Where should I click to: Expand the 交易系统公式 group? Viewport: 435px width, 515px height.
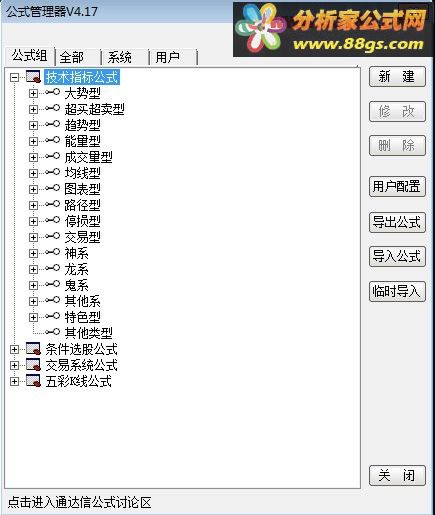(14, 366)
